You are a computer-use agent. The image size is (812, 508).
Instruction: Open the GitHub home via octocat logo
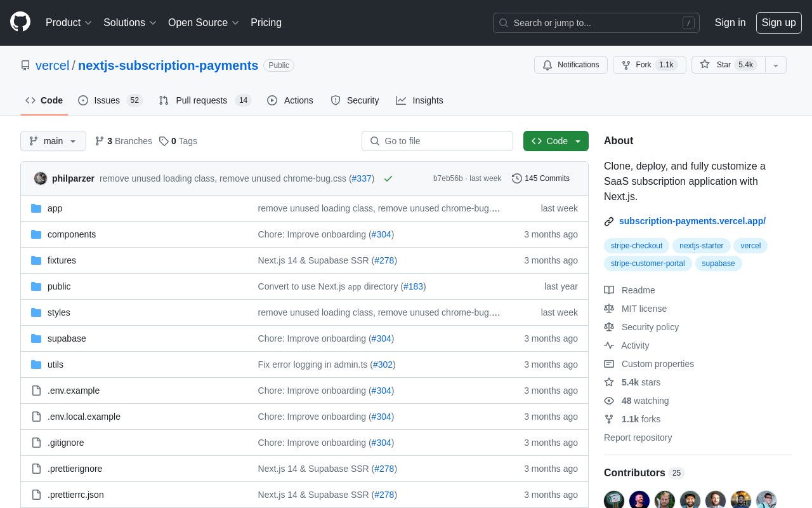(x=20, y=21)
